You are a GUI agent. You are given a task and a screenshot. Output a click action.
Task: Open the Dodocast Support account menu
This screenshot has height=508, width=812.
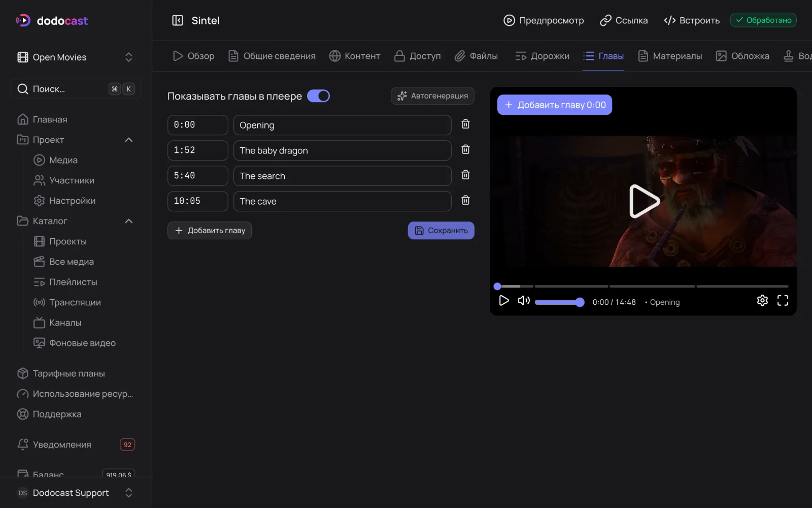(76, 493)
